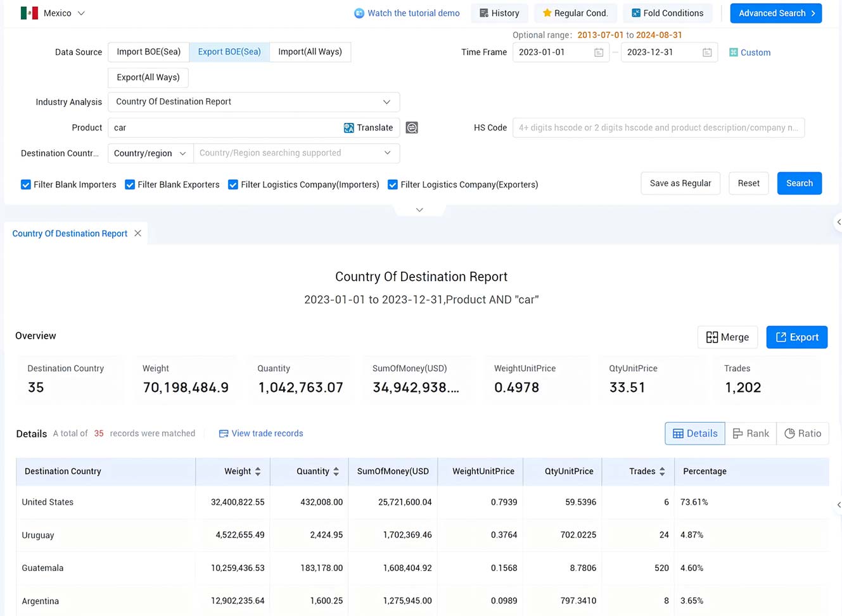Switch to Ratio view
Viewport: 842px width, 616px height.
click(x=803, y=434)
